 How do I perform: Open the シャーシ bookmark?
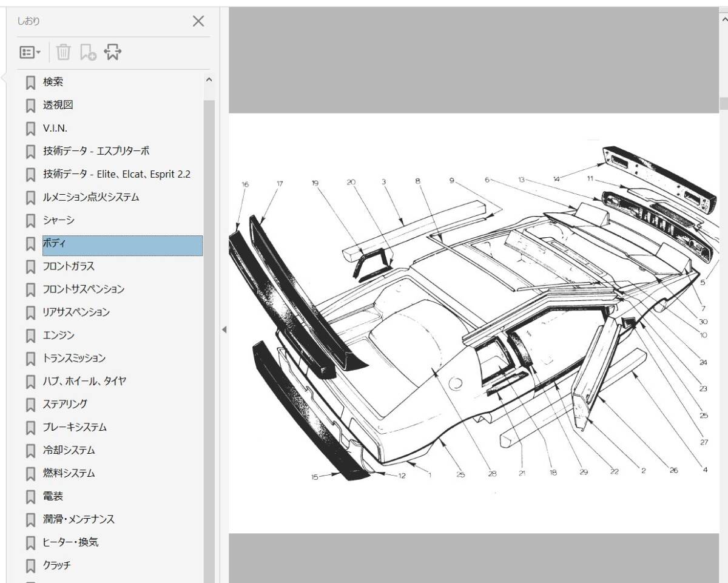58,220
